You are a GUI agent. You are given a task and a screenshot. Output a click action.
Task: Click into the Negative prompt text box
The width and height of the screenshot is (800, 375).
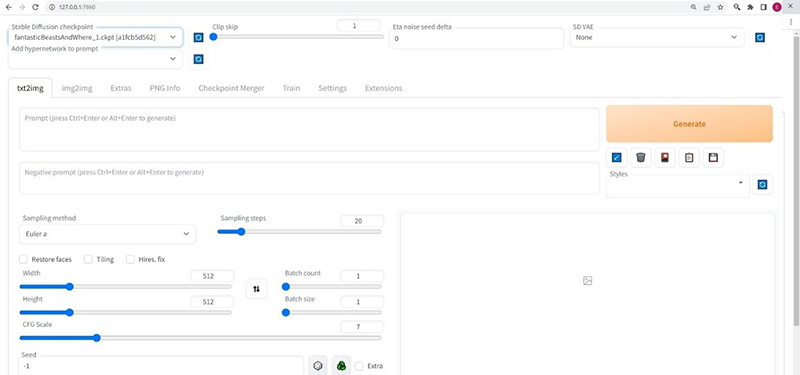pyautogui.click(x=309, y=178)
